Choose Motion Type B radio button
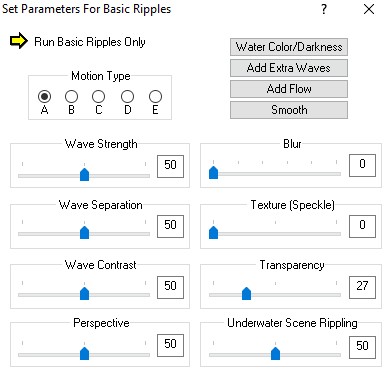Viewport: 389px width, 375px height. coord(71,97)
